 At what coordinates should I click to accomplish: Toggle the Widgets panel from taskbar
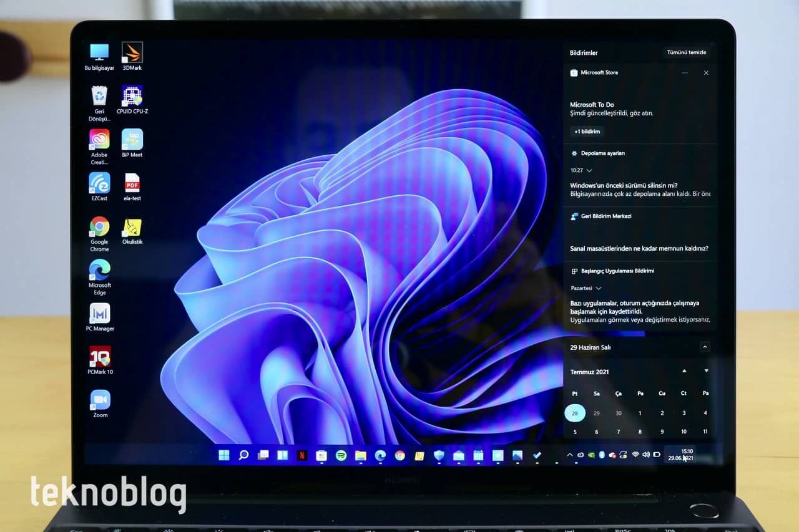[282, 455]
